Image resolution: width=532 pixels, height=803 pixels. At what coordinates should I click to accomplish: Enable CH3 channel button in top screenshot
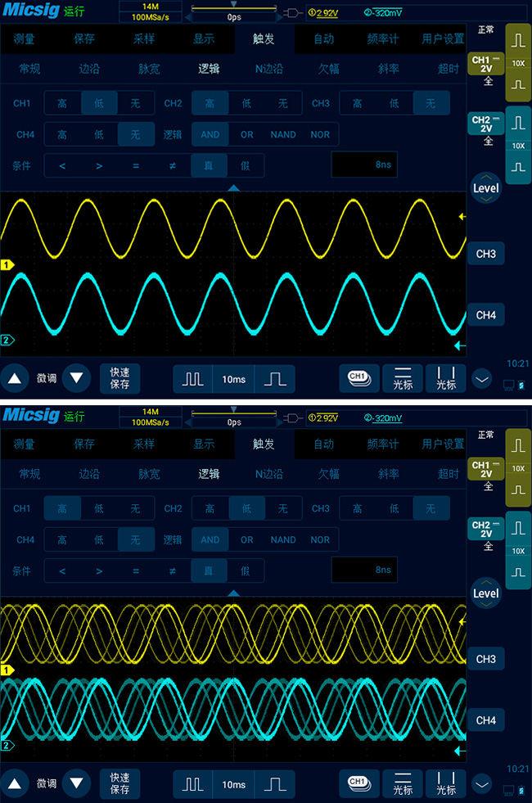click(486, 254)
